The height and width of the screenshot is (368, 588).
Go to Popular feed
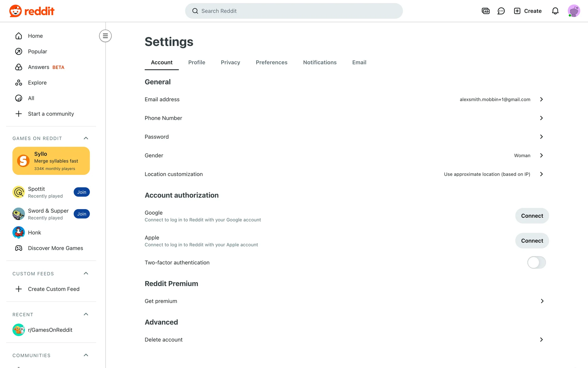click(37, 52)
